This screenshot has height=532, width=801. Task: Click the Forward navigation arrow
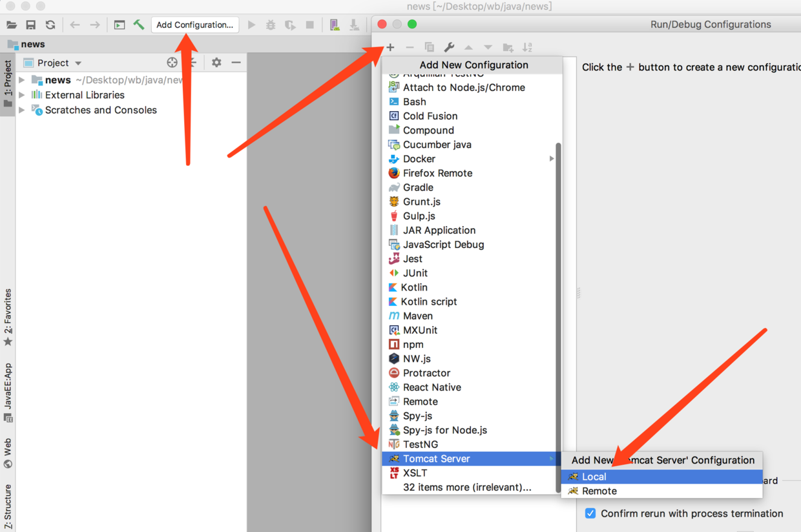95,25
